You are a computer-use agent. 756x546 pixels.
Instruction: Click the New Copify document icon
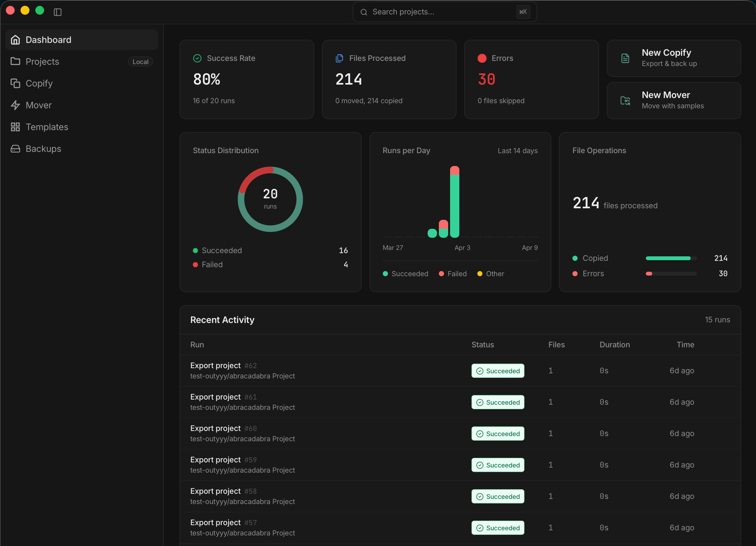(x=625, y=58)
